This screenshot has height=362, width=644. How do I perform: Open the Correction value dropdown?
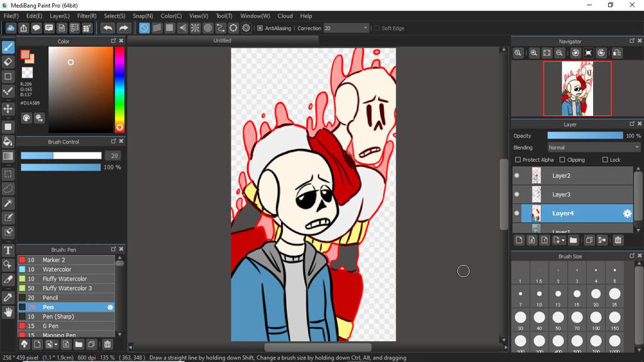click(x=365, y=28)
